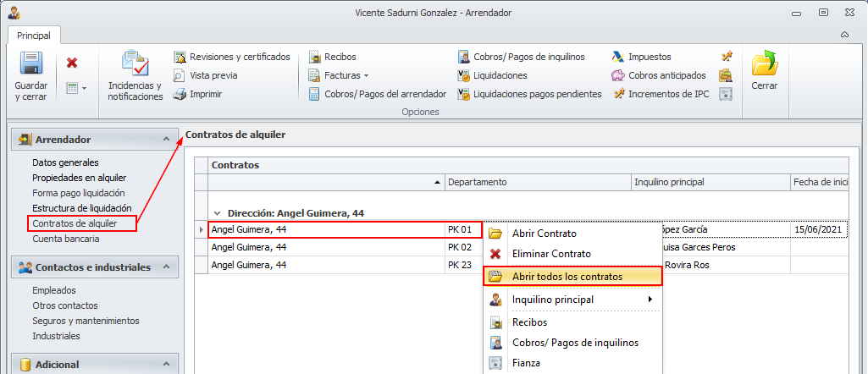
Task: Open Incidencias y notificaciones
Action: 135,65
